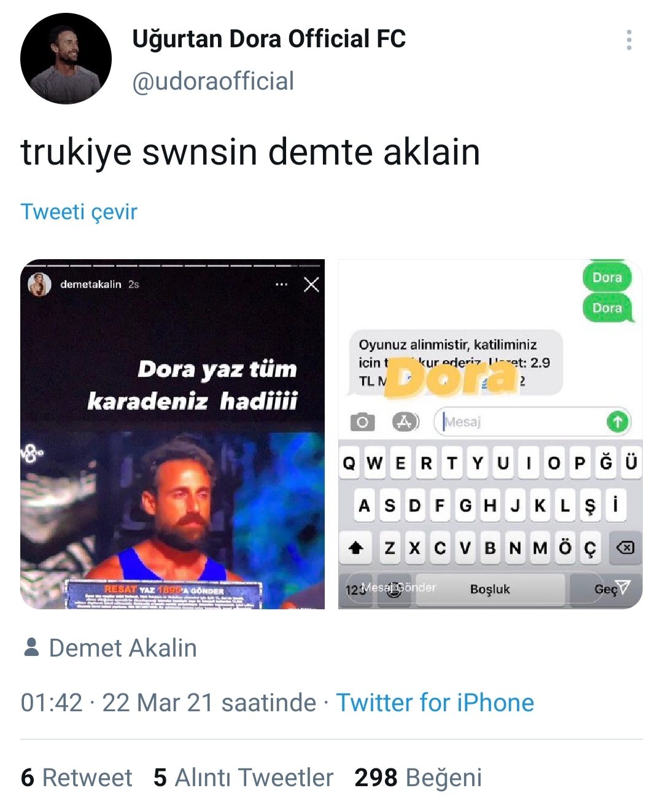Viewport: 663px width, 812px height.
Task: Tap the green send arrow button
Action: point(618,422)
